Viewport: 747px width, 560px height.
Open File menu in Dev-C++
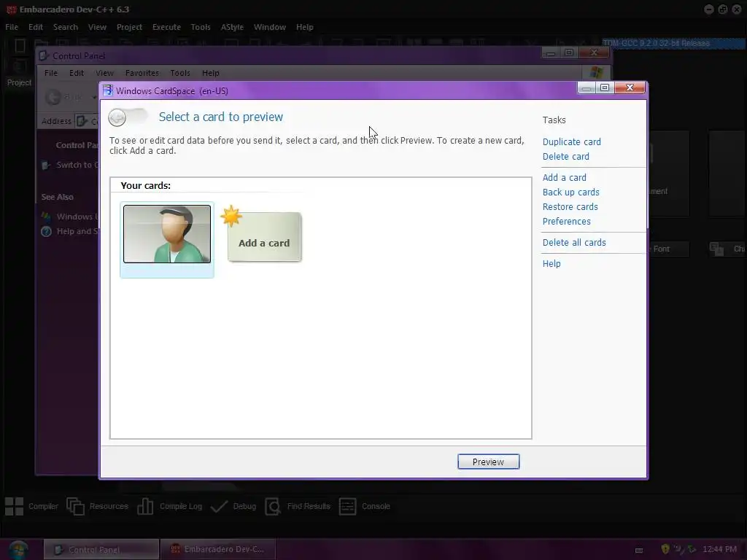[x=12, y=27]
